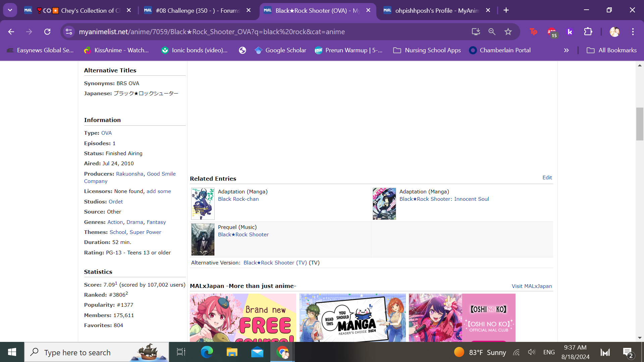Switch to #08 Challenge Forums tab
The image size is (644, 362).
tap(198, 10)
